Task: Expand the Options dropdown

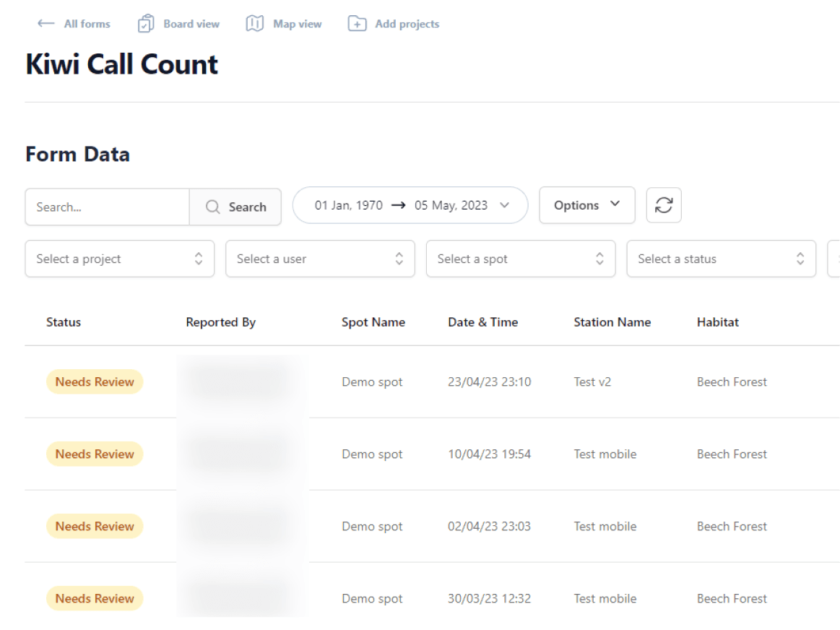Action: pyautogui.click(x=586, y=204)
